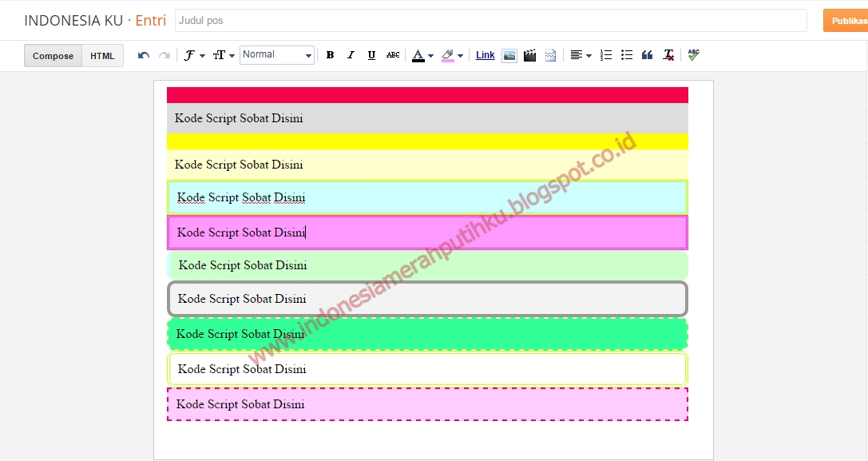
Task: Click the Judul pos title field
Action: click(491, 21)
